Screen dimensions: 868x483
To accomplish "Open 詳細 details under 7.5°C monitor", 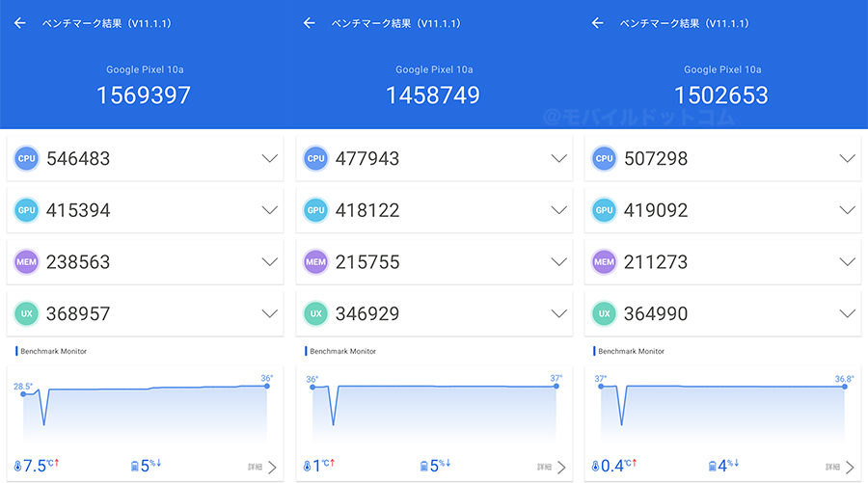I will tap(262, 468).
